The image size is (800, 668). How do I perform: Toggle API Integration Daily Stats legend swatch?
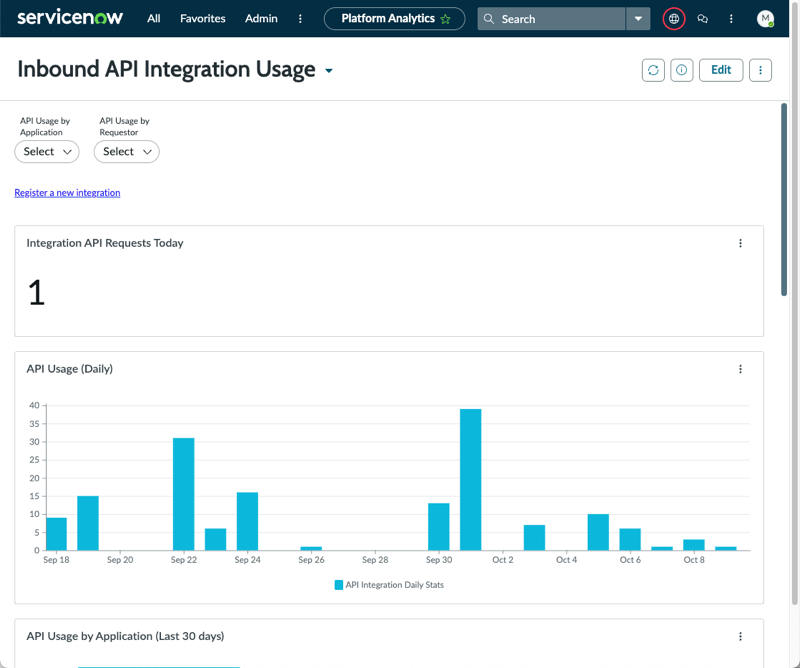(338, 585)
